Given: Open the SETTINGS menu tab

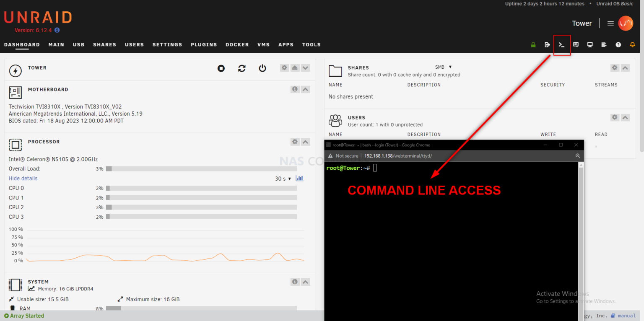Looking at the screenshot, I should [167, 44].
